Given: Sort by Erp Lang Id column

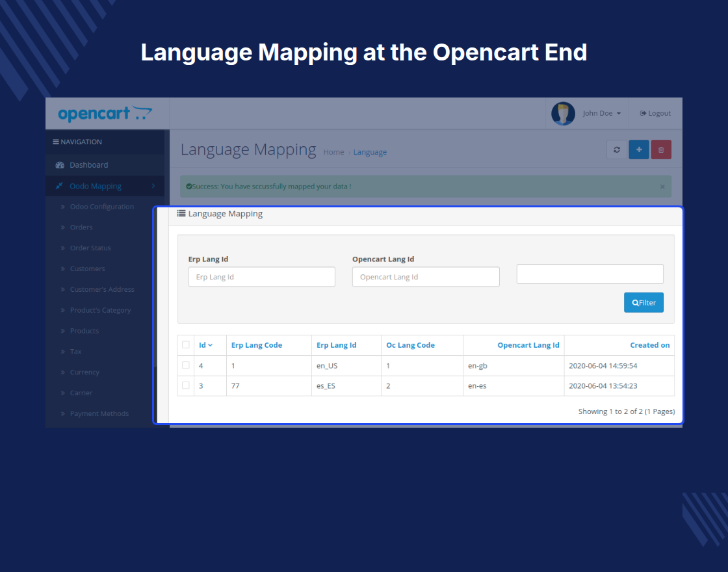Looking at the screenshot, I should point(336,345).
